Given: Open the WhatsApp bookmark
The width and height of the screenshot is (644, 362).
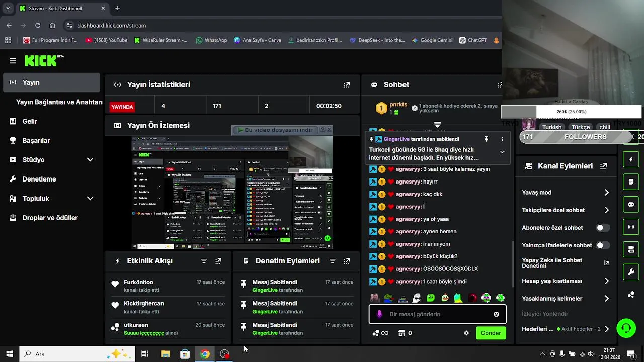Looking at the screenshot, I should click(211, 40).
